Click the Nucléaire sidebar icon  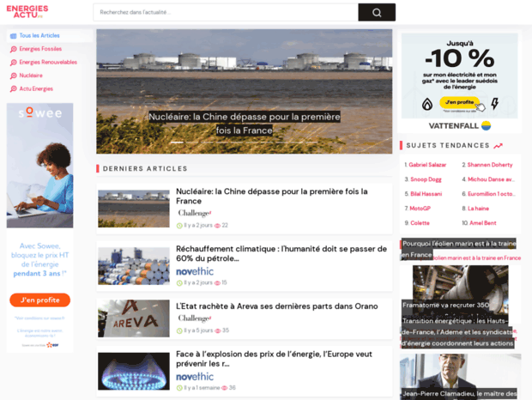[x=13, y=76]
